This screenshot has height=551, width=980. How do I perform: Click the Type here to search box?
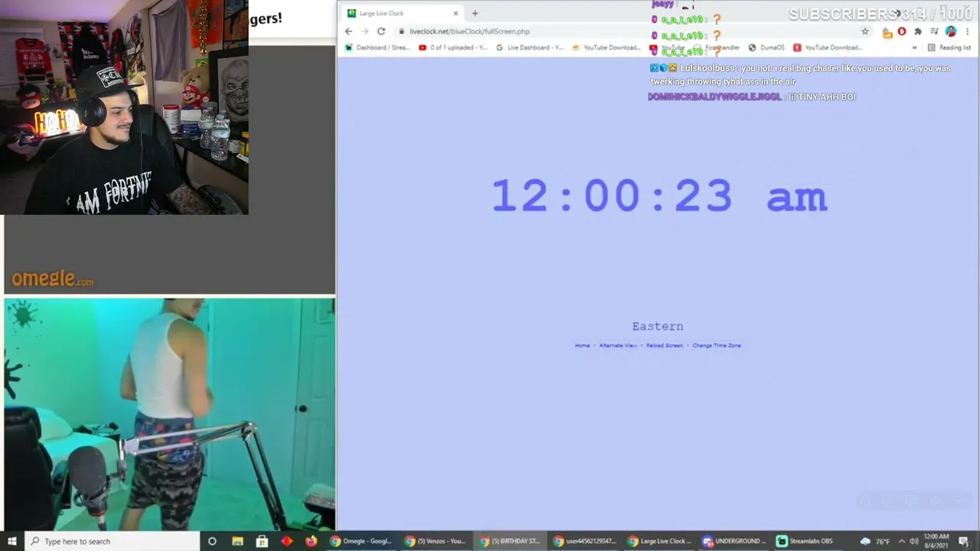point(112,541)
